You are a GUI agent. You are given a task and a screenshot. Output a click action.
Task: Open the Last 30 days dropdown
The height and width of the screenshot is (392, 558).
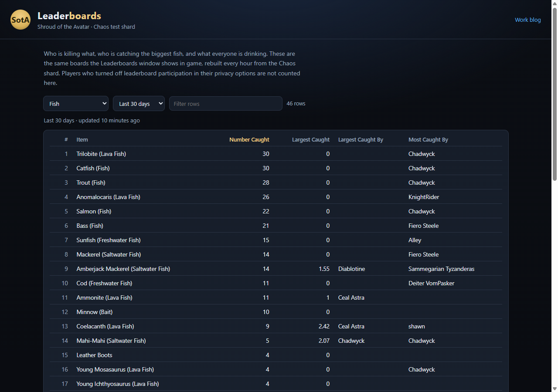pos(139,104)
